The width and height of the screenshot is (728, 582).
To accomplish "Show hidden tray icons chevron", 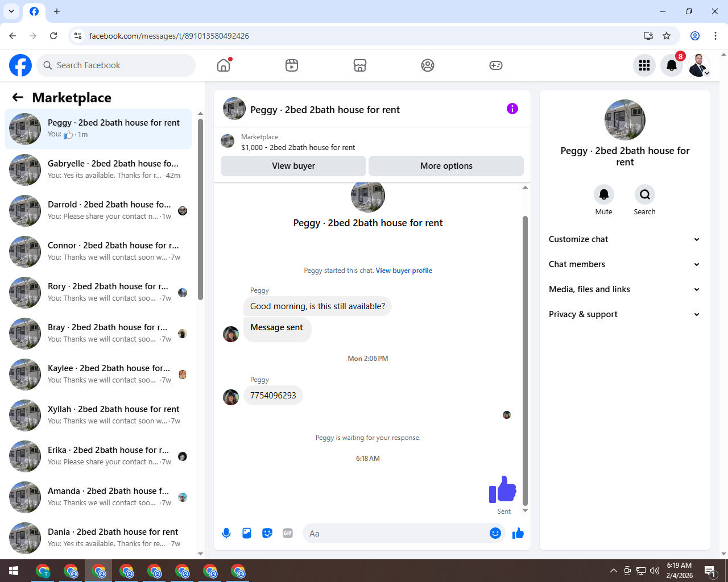I will tap(613, 571).
